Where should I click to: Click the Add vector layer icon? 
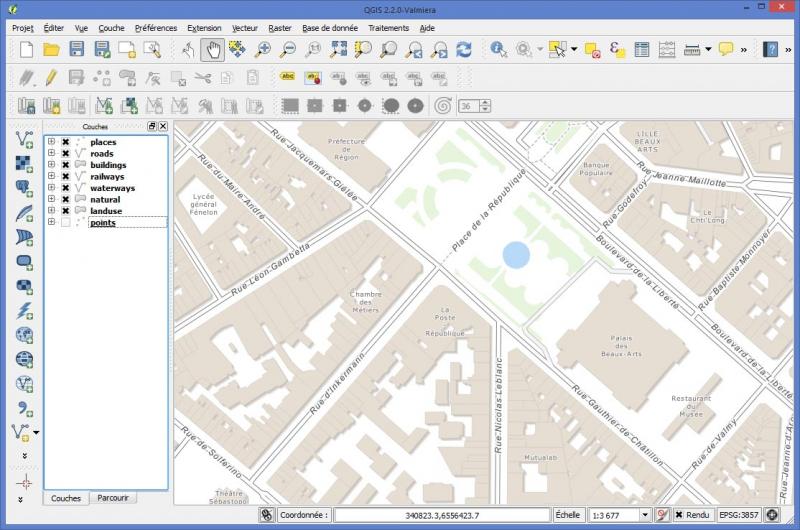tap(24, 140)
